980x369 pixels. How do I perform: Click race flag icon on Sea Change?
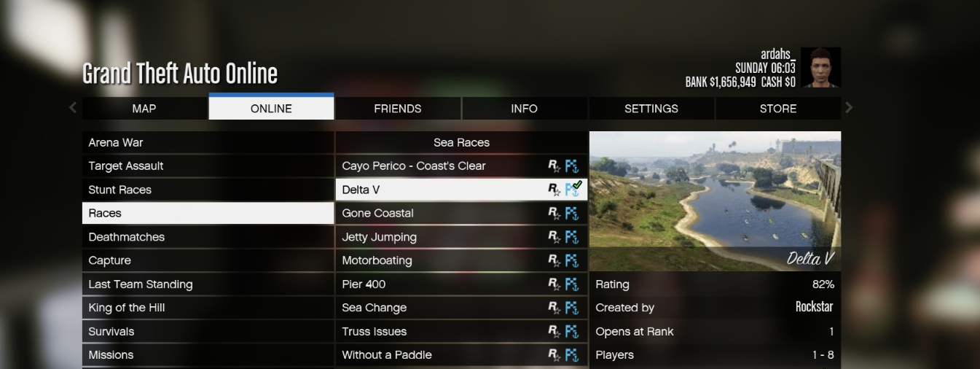(x=572, y=308)
